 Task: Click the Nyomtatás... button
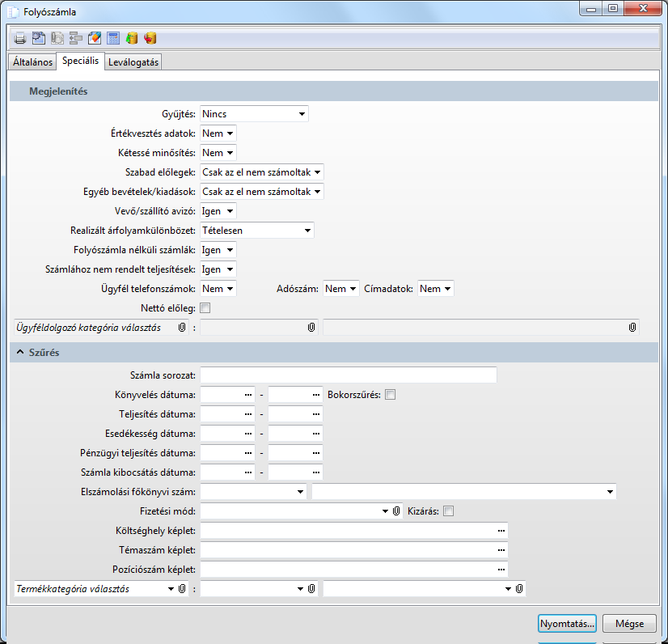[x=567, y=624]
